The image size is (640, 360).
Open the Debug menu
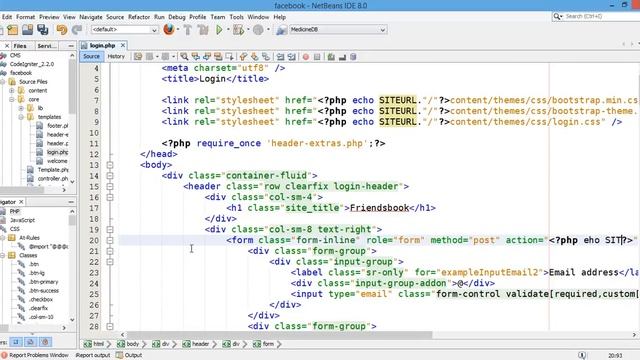click(x=177, y=17)
